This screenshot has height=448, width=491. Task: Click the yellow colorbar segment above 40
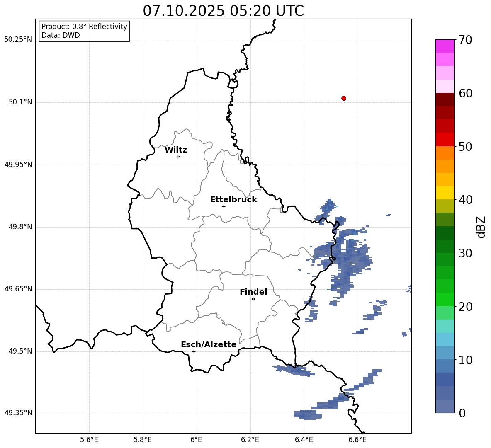(x=445, y=193)
